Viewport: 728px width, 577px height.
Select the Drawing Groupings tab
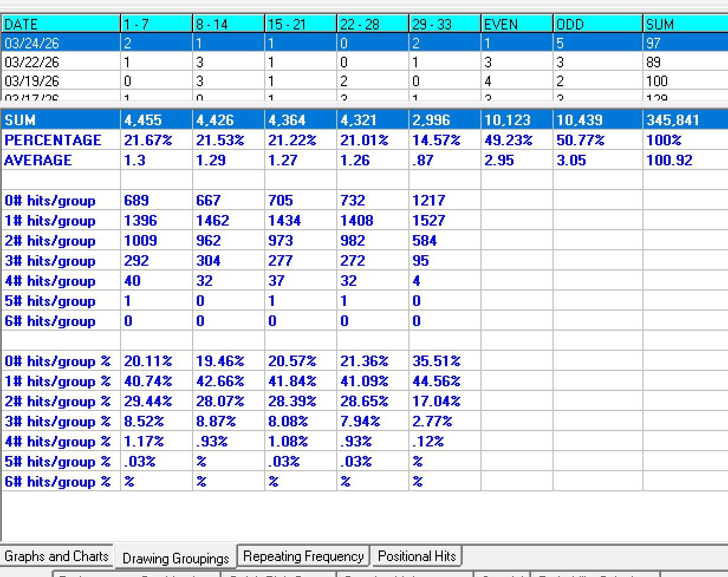pyautogui.click(x=175, y=558)
